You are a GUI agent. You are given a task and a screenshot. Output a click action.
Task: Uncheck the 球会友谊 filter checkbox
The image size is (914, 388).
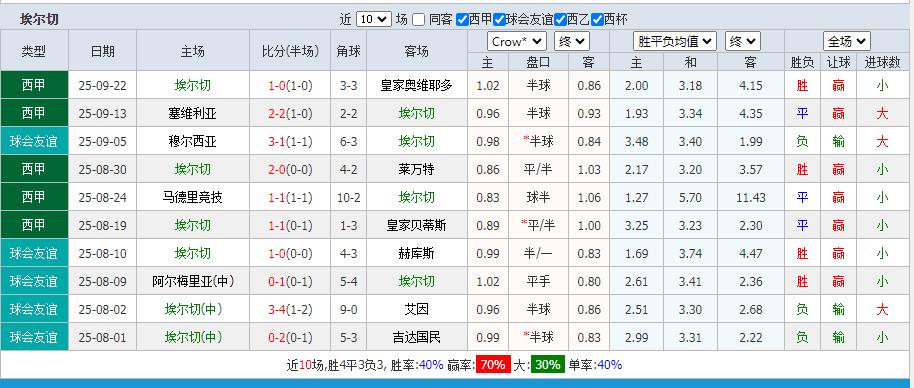coord(499,20)
